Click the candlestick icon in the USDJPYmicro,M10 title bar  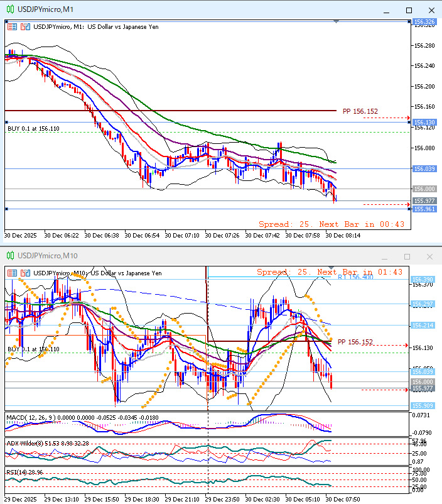[x=9, y=256]
